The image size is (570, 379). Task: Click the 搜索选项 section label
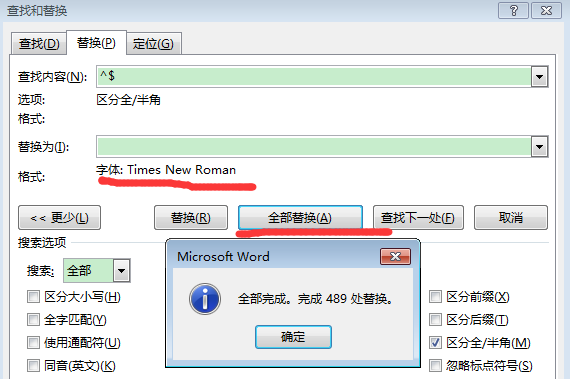tap(42, 242)
